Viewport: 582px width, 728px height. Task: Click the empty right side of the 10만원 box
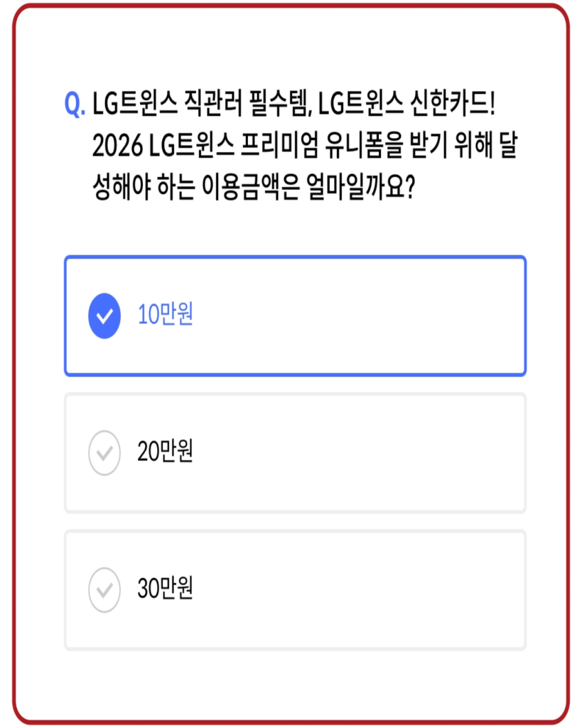click(x=426, y=316)
